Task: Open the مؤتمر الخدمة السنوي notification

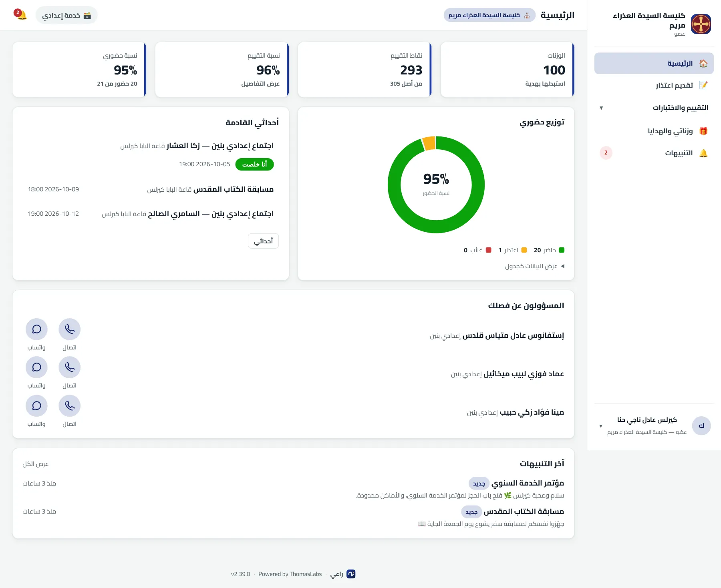Action: [293, 489]
